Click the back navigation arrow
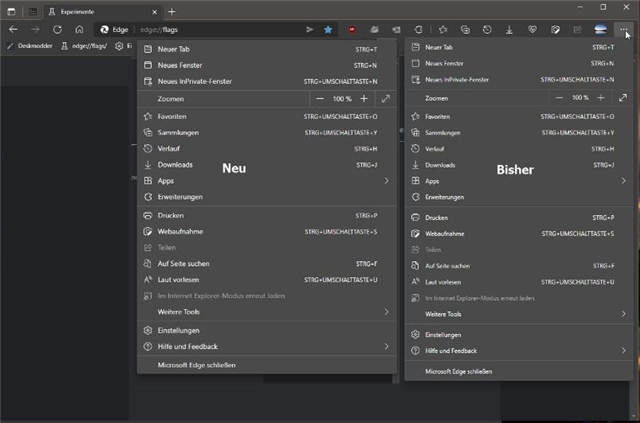The height and width of the screenshot is (423, 640). click(x=13, y=30)
